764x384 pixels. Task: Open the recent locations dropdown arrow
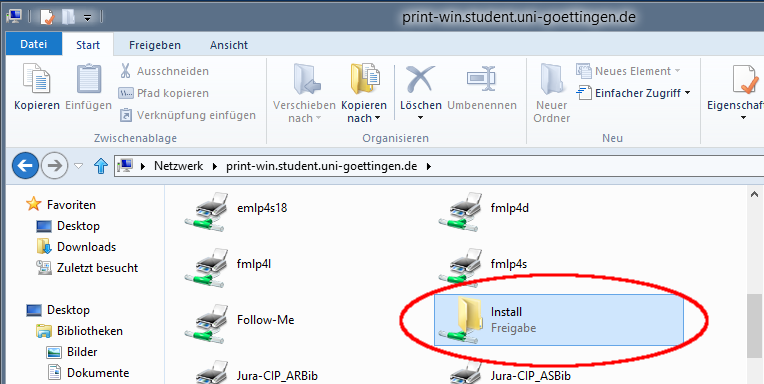(x=78, y=166)
